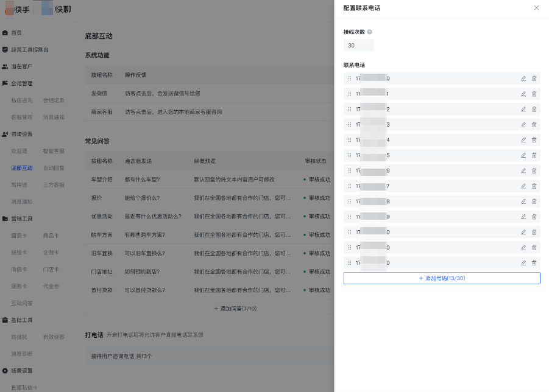Open 经营工具控制台 in the sidebar
Viewport: 549px width, 392px height.
(x=29, y=50)
